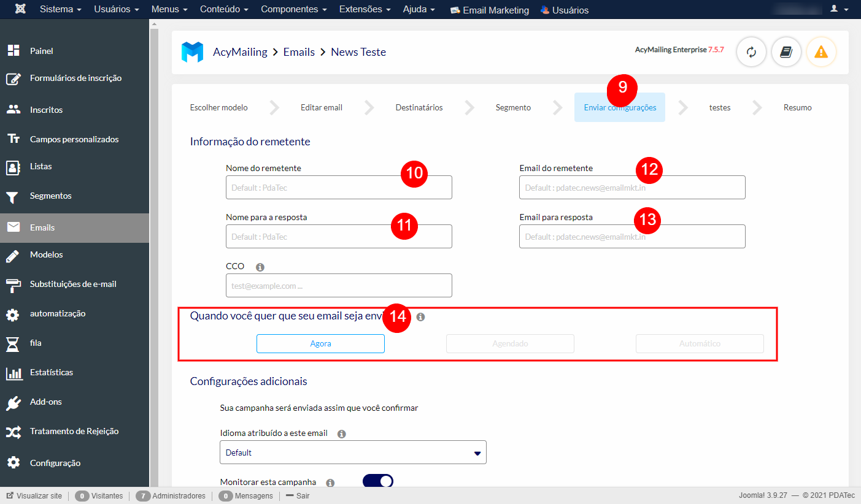This screenshot has width=861, height=504.
Task: Select the Automático sending option
Action: 699,343
